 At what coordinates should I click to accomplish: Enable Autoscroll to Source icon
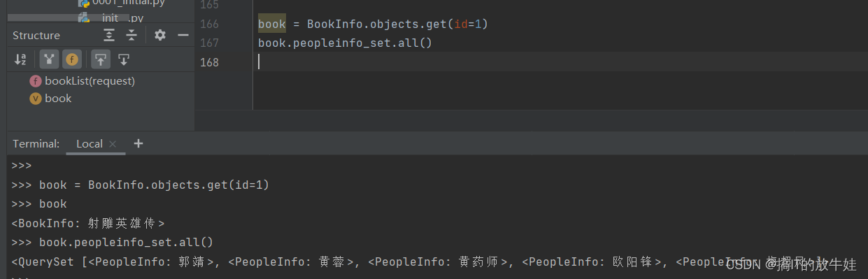click(x=101, y=59)
